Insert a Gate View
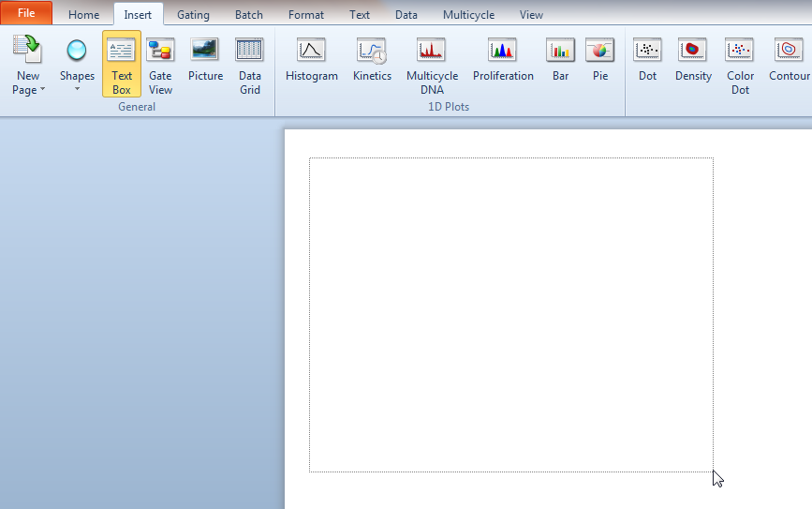Viewport: 812px width, 509px height. pos(160,64)
